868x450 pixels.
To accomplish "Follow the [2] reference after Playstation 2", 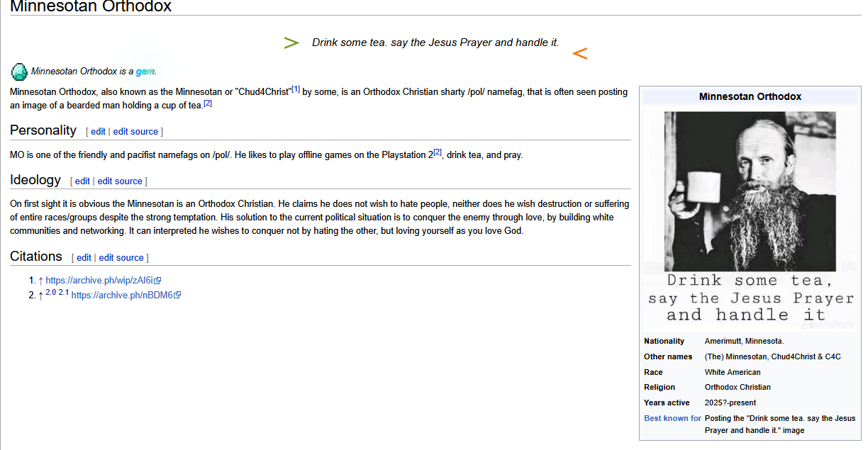I will [x=438, y=152].
